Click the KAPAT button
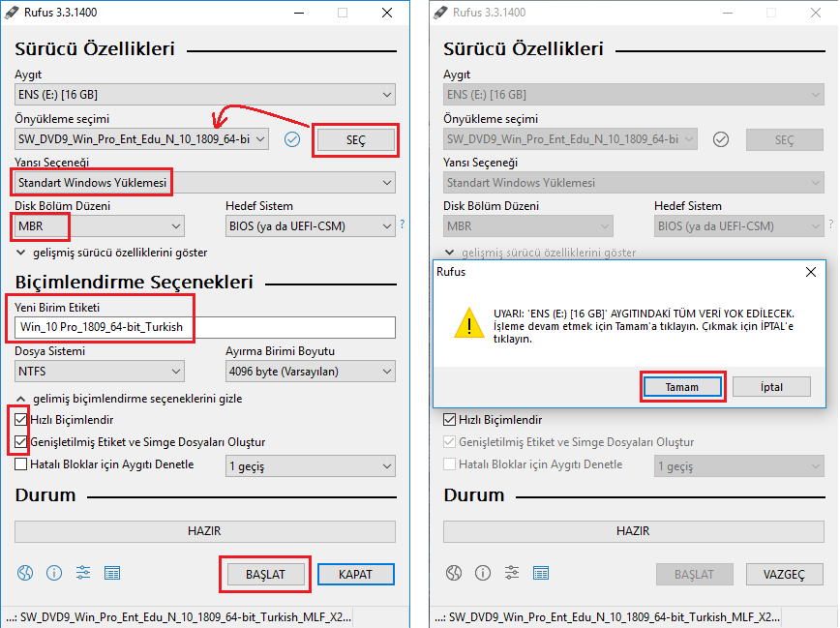 point(356,575)
